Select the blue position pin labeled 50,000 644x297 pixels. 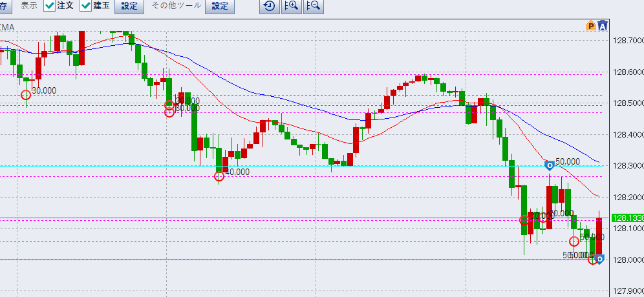click(548, 165)
